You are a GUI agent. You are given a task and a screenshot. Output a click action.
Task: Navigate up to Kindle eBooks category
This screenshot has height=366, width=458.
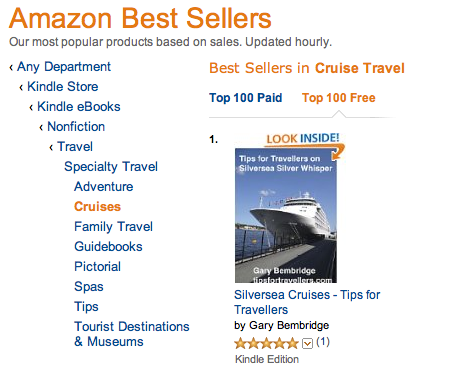79,107
